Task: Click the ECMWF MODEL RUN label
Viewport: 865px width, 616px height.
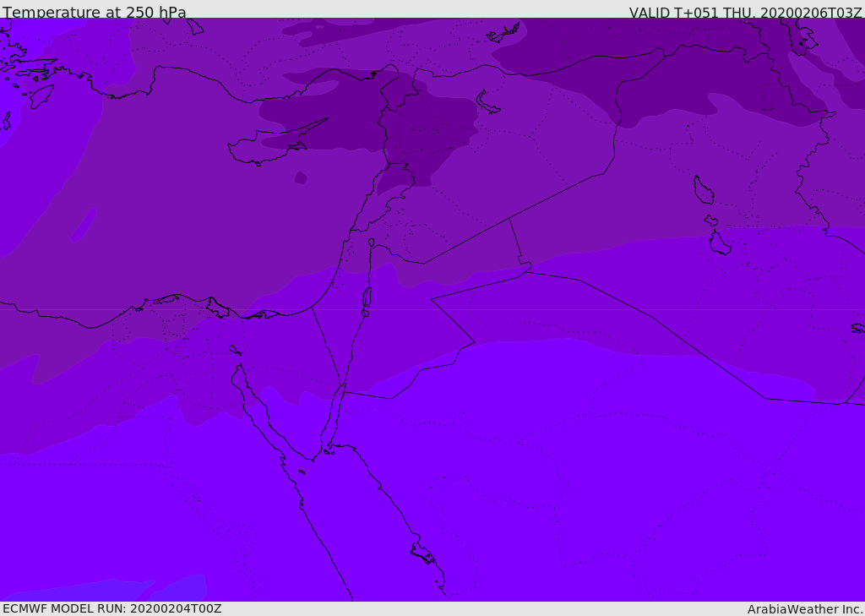Action: 112,608
